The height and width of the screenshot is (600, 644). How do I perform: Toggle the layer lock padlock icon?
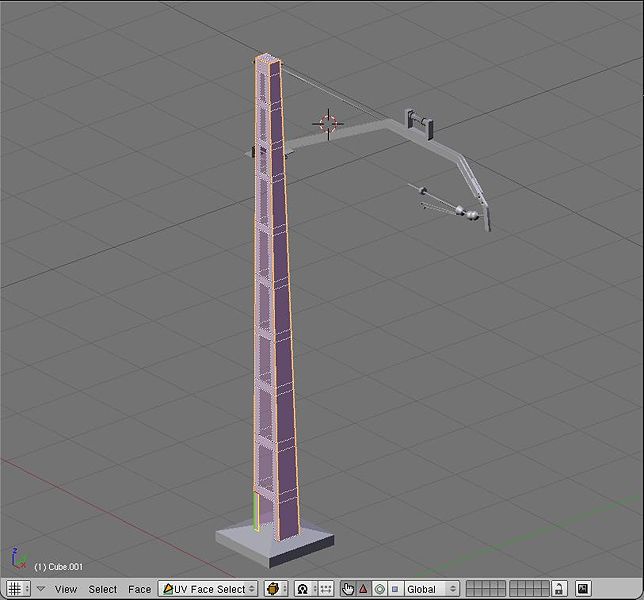561,589
